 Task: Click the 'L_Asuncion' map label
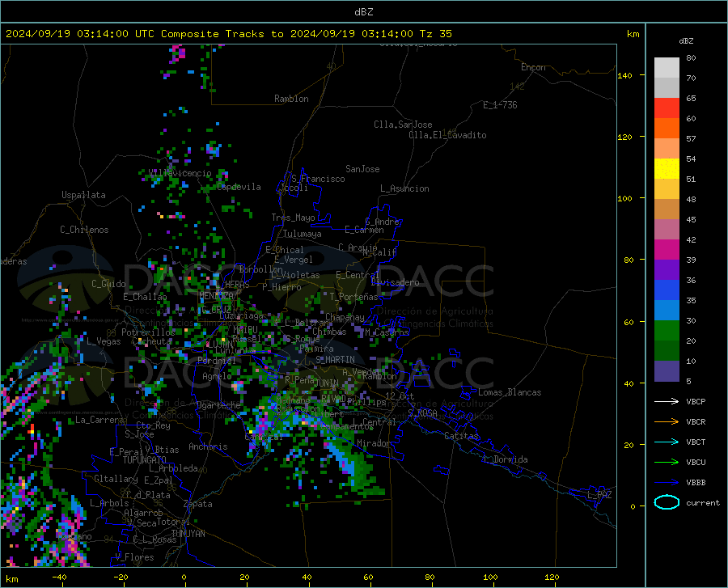pos(404,188)
